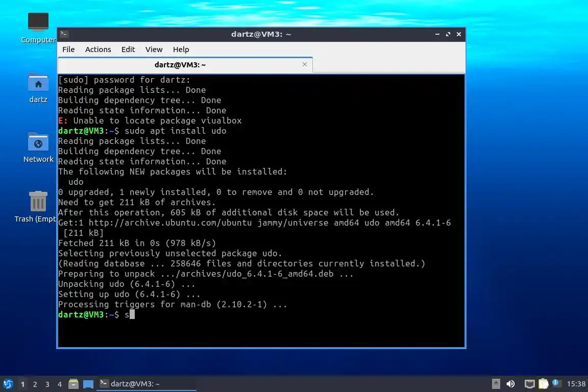The image size is (588, 392).
Task: Open the Help menu
Action: pyautogui.click(x=181, y=50)
